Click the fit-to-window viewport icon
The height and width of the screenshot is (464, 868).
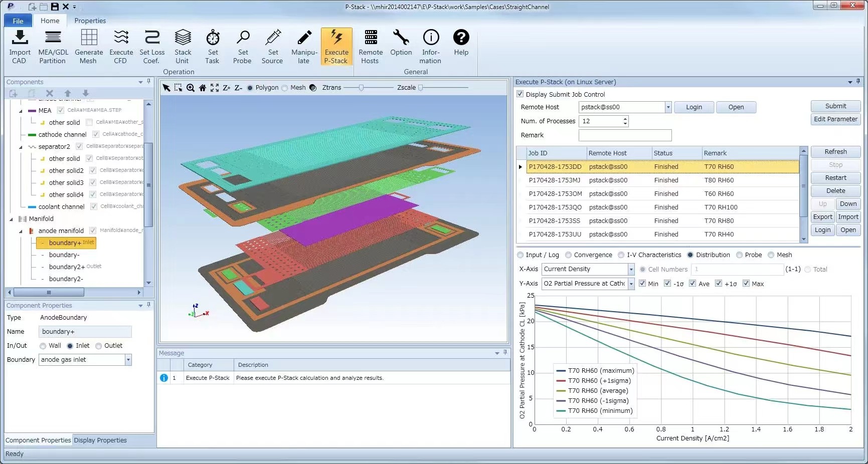click(x=215, y=88)
